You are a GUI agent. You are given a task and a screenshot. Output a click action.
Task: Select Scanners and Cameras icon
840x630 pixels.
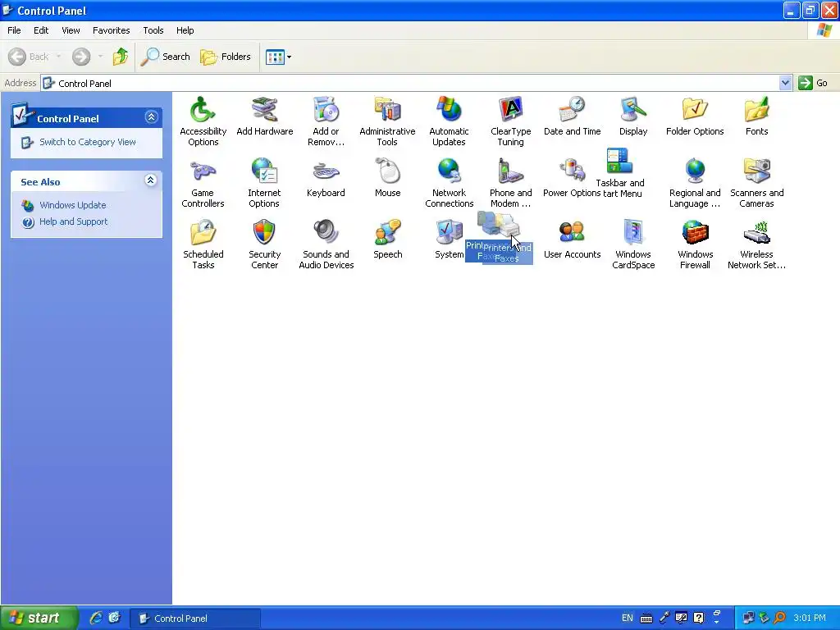pyautogui.click(x=756, y=172)
